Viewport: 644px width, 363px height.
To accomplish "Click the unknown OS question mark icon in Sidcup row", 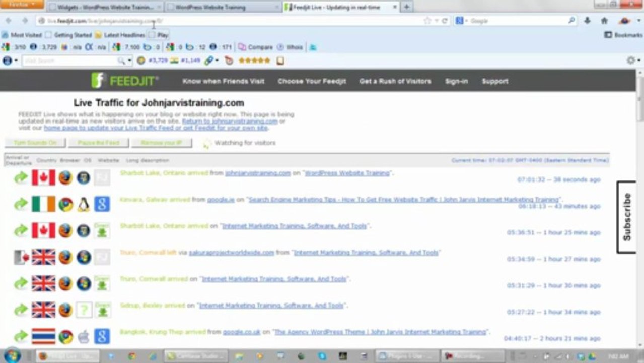I will tap(84, 310).
